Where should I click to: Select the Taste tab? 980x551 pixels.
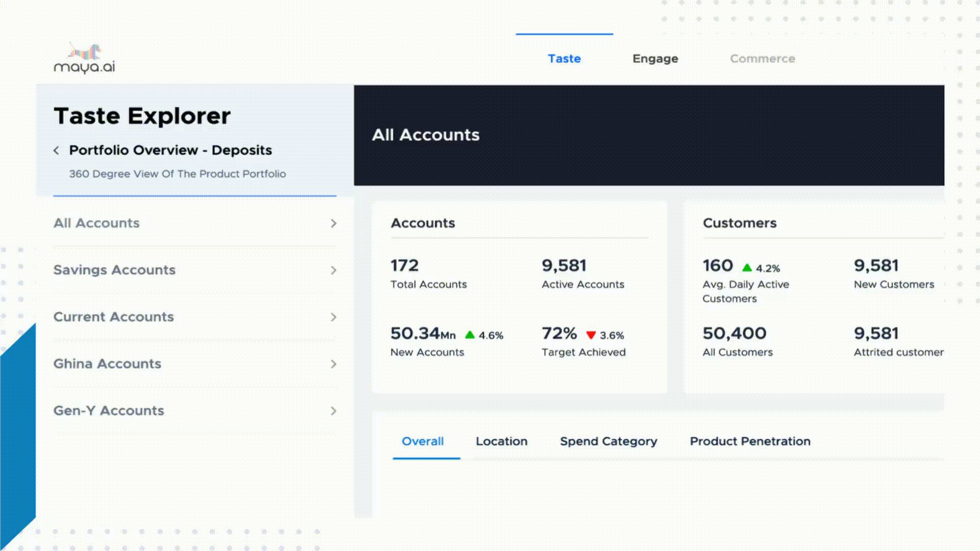tap(564, 58)
